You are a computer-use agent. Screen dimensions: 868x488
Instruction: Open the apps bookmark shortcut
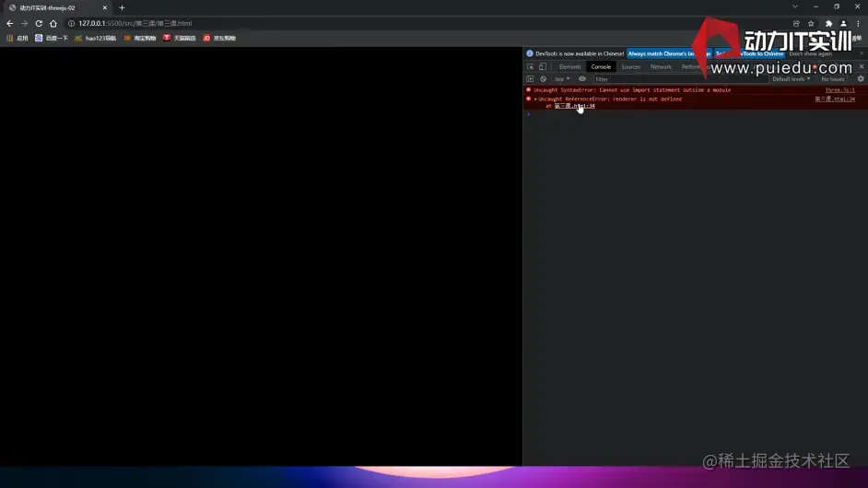[x=18, y=38]
